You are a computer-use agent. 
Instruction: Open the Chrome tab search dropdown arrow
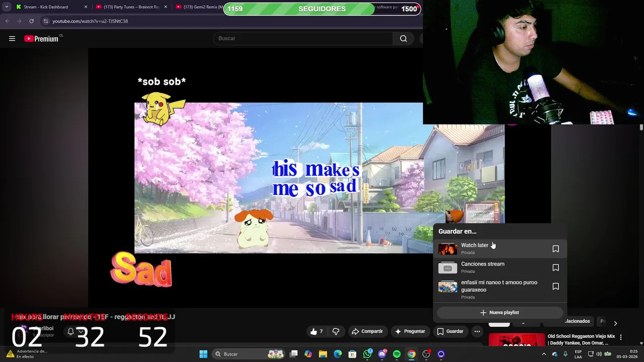[7, 7]
